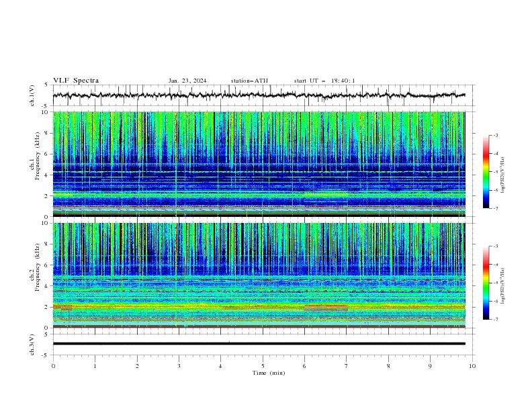Click time axis tick label "9"
This screenshot has width=532, height=411.
tap(430, 366)
